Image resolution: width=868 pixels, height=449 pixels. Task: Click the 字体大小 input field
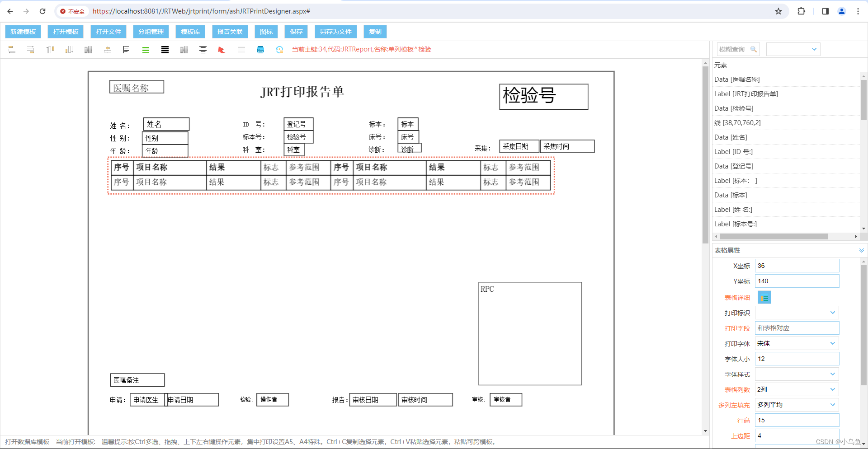tap(797, 359)
